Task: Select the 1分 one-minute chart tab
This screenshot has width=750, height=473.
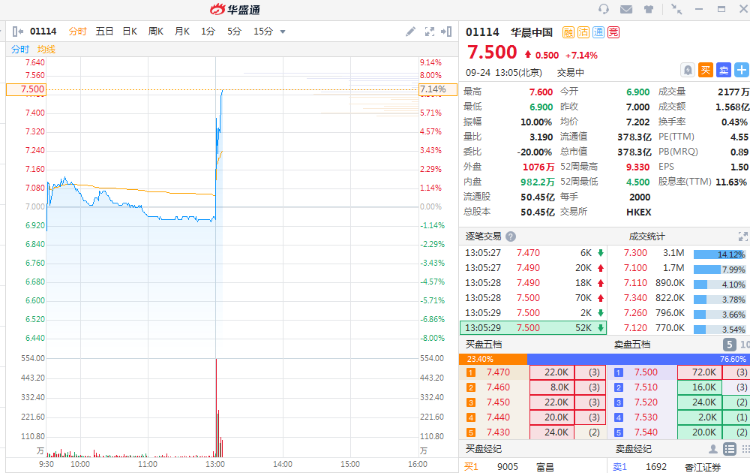Action: (208, 32)
